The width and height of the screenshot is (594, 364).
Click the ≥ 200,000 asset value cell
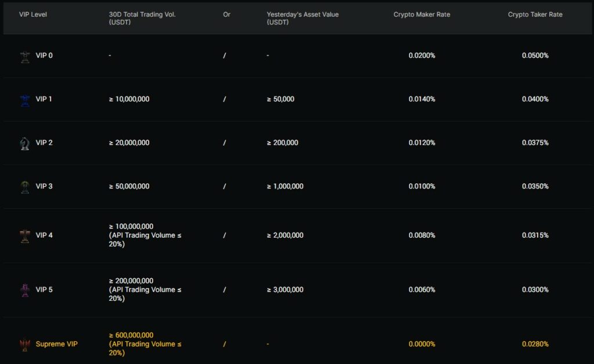(282, 143)
